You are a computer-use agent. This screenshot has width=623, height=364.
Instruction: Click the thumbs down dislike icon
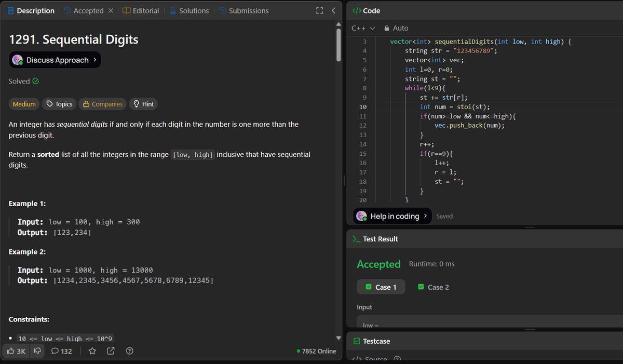click(37, 351)
